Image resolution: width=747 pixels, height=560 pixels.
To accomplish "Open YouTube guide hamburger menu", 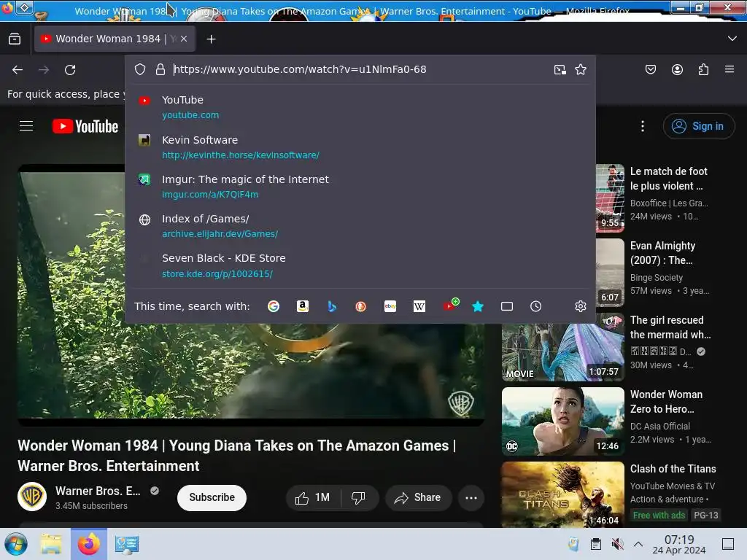I will 26,126.
